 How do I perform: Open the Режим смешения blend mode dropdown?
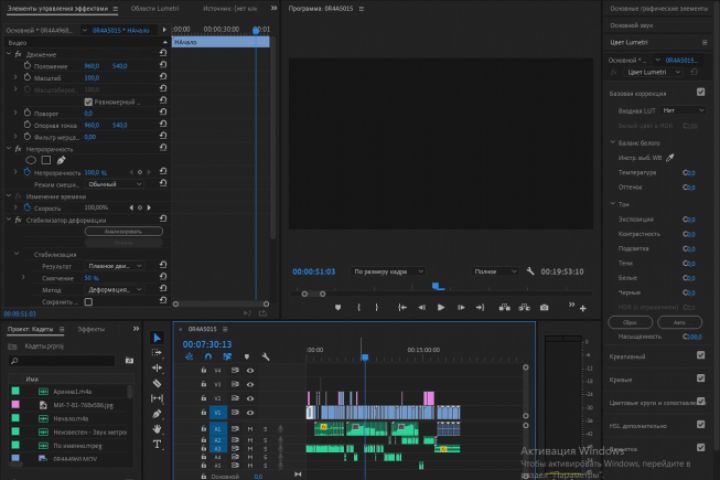click(x=114, y=184)
